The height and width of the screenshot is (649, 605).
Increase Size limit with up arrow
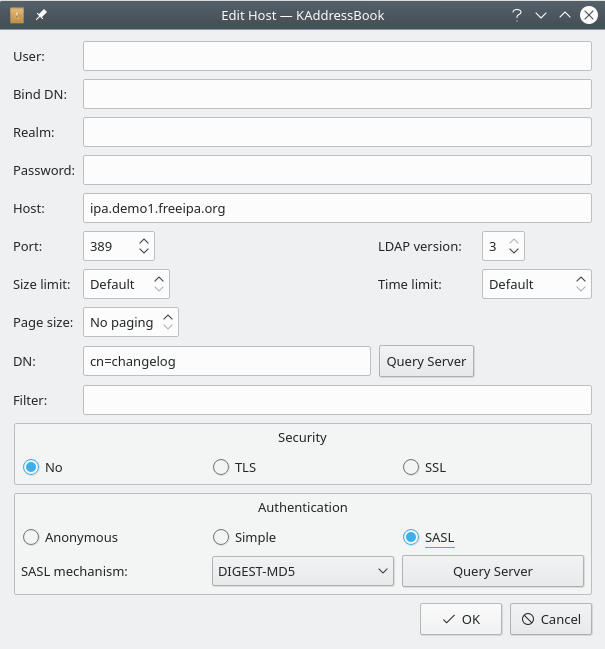coord(159,279)
